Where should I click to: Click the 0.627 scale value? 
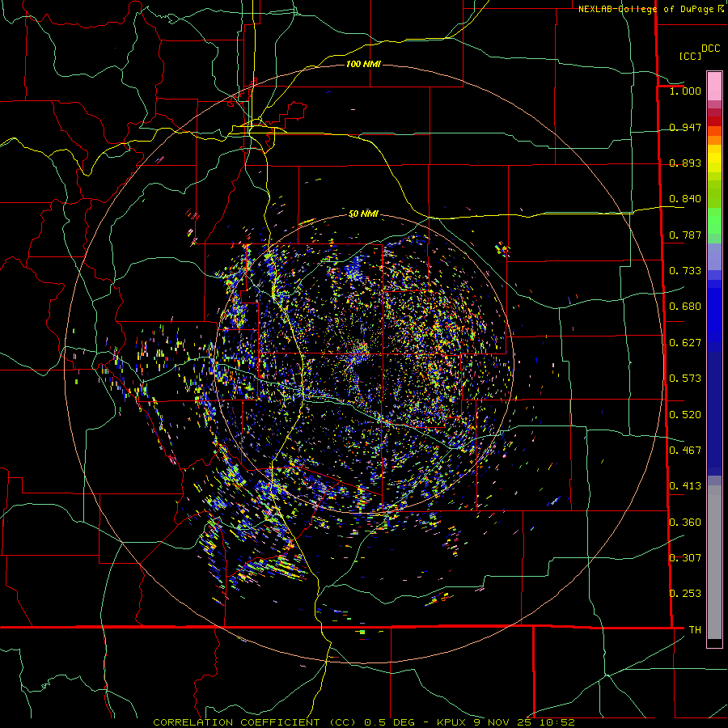pos(685,343)
